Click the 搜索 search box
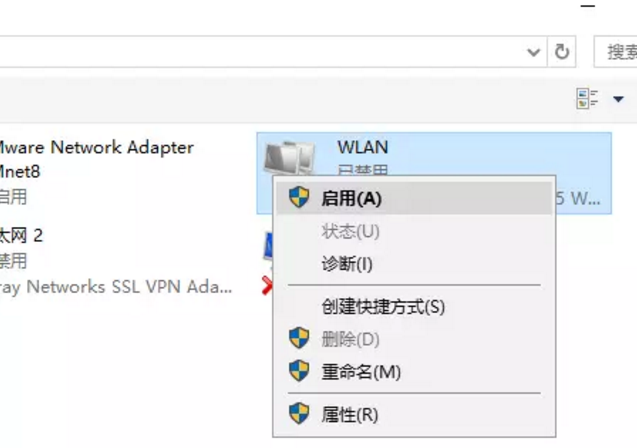Image resolution: width=637 pixels, height=448 pixels. click(616, 52)
